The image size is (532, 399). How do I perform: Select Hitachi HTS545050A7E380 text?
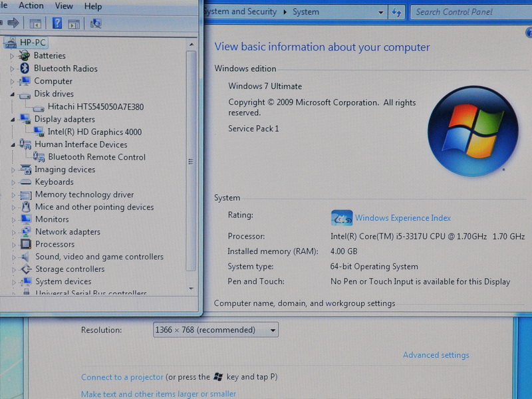click(x=96, y=107)
